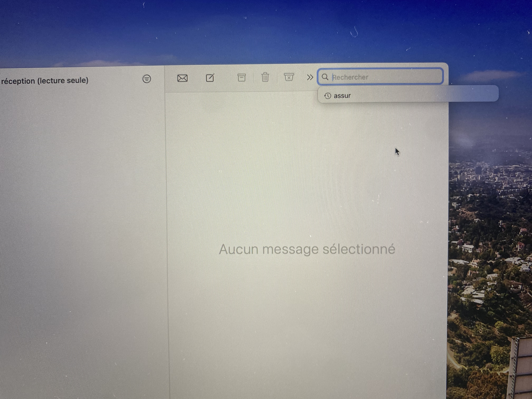Screen dimensions: 532x399
Task: Delete message with the trash icon
Action: 265,77
